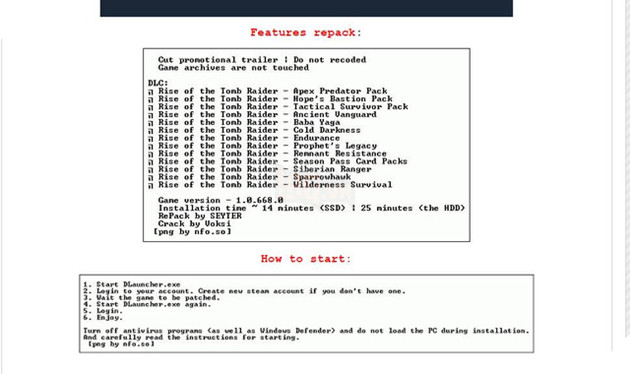Click the 'Turn off antivirus programs' warning line
This screenshot has width=630, height=374.
click(306, 331)
